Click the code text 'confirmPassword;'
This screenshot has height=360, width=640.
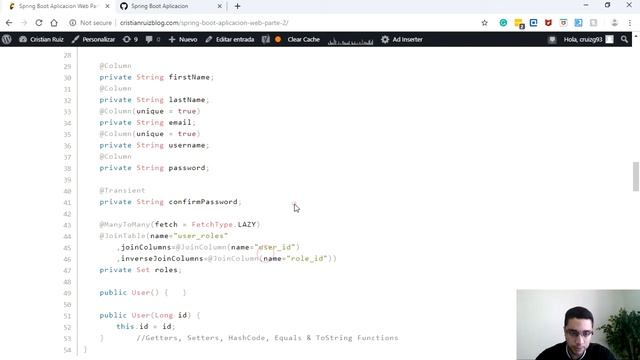pyautogui.click(x=205, y=202)
